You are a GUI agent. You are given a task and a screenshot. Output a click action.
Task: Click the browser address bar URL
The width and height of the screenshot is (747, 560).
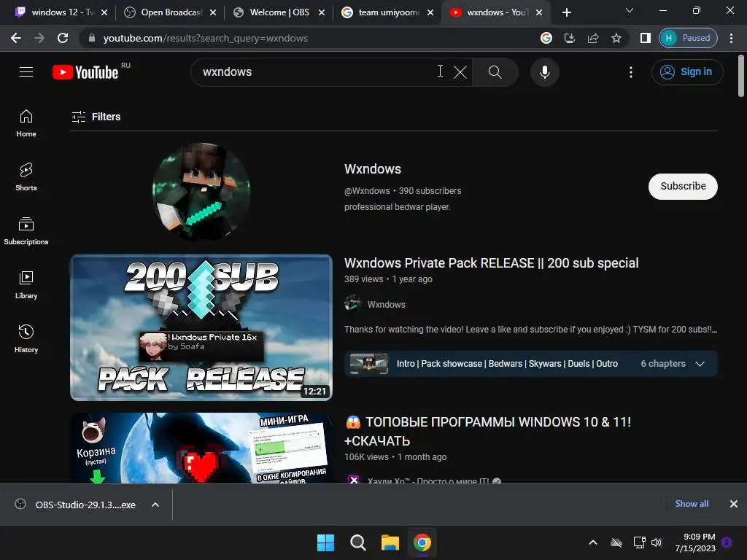click(205, 38)
